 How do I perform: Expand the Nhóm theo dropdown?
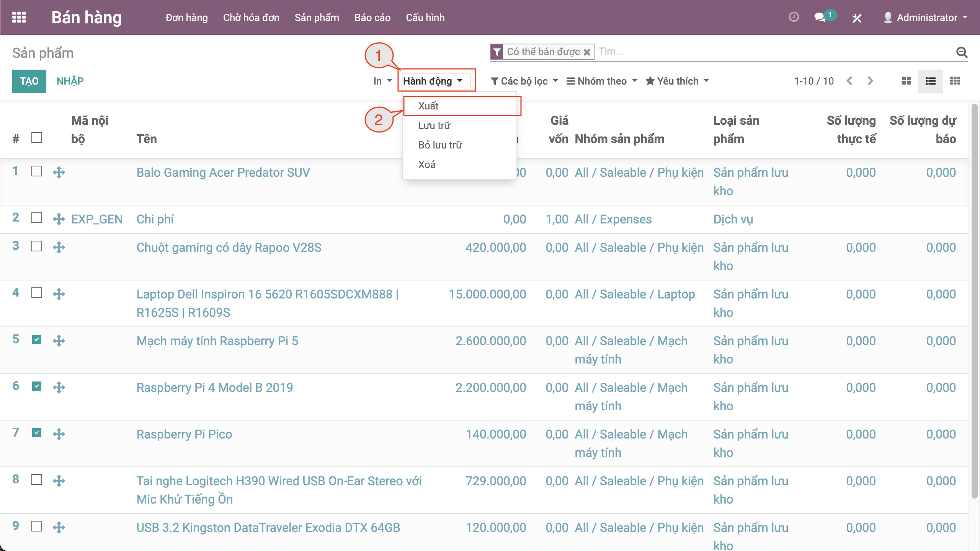[x=601, y=81]
